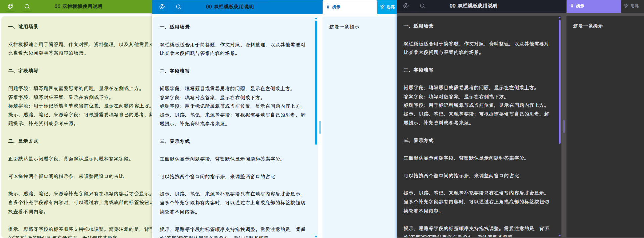Click the split divider handle in blue panel
Screen dimensions: 644x238
click(x=320, y=127)
